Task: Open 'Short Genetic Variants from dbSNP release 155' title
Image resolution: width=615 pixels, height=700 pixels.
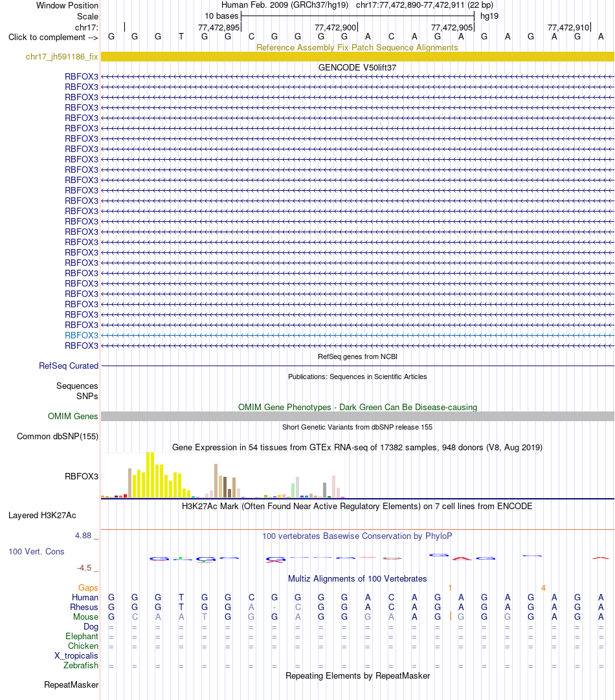Action: [x=357, y=427]
